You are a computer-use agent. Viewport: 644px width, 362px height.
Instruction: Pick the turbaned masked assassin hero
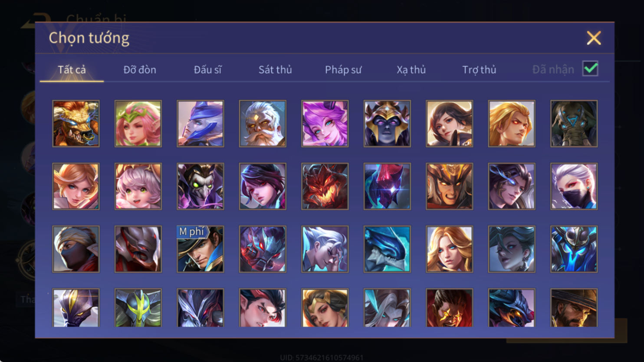point(76,249)
